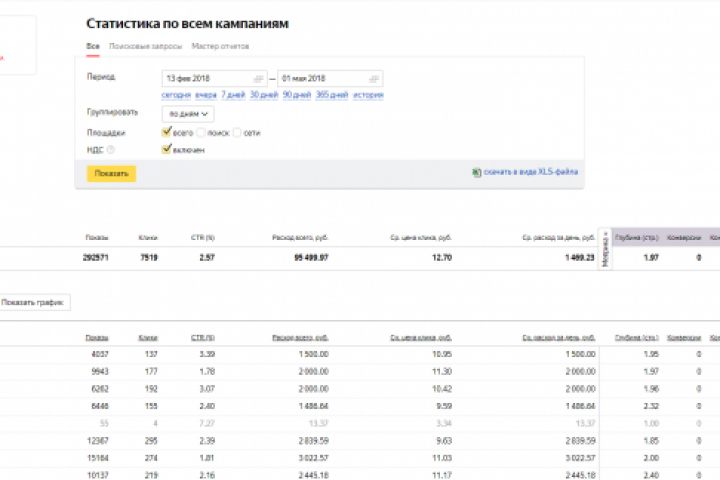Select the "90 дней" period link
Image resolution: width=720 pixels, height=480 pixels.
coord(297,95)
